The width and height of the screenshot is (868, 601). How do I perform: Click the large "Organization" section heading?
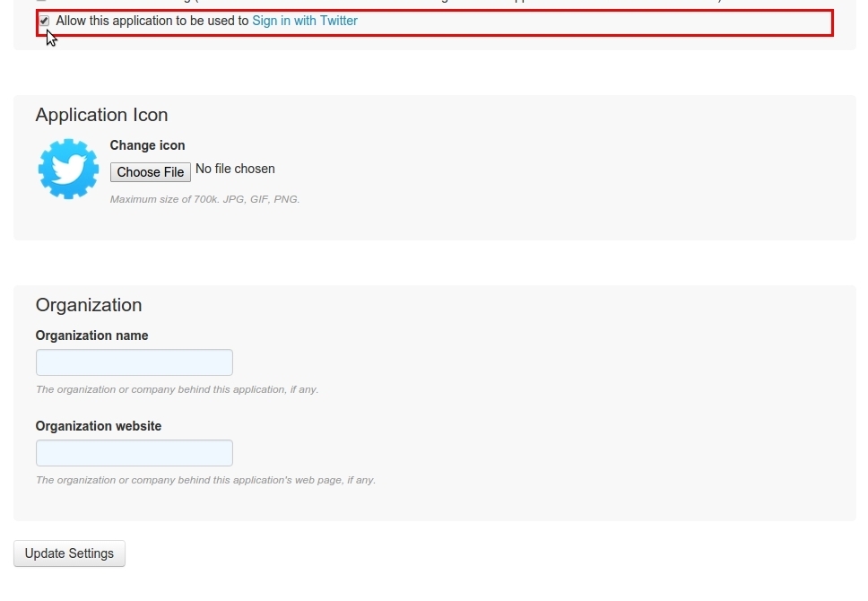tap(89, 305)
